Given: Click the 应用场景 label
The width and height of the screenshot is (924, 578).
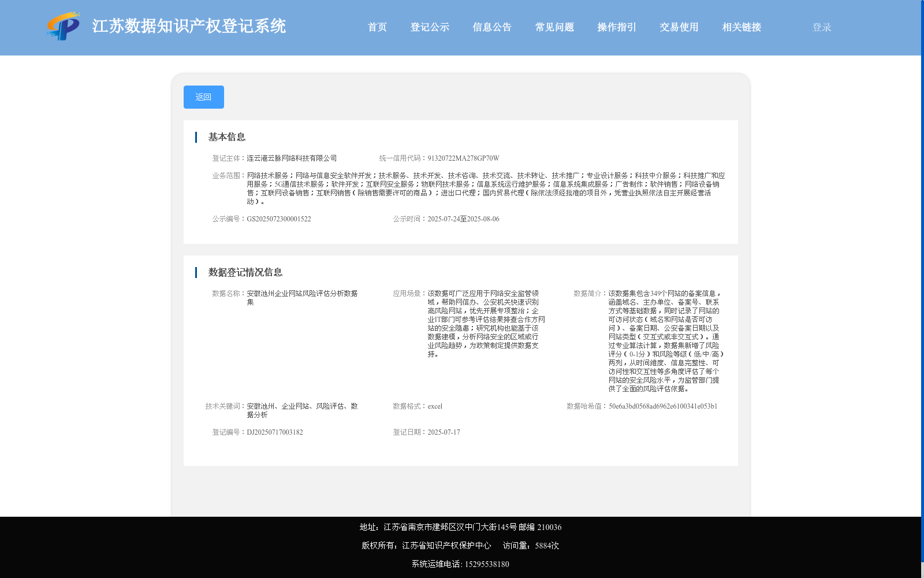Looking at the screenshot, I should coord(408,294).
